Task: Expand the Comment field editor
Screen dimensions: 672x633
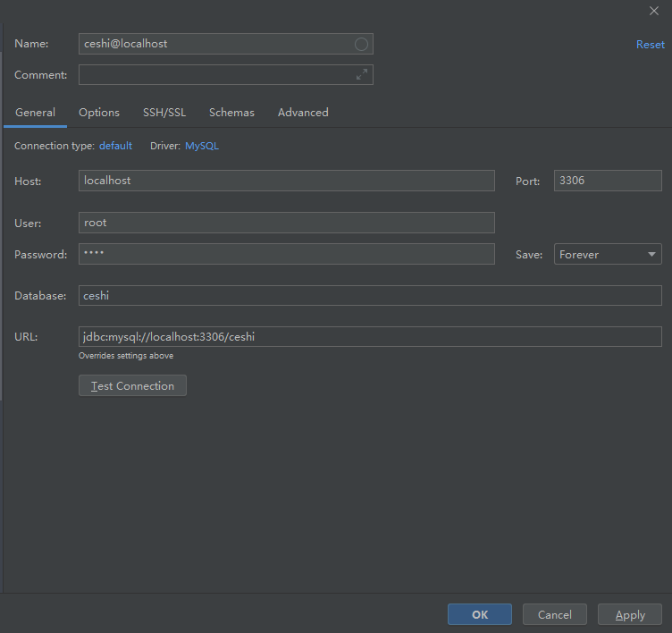Action: (361, 75)
